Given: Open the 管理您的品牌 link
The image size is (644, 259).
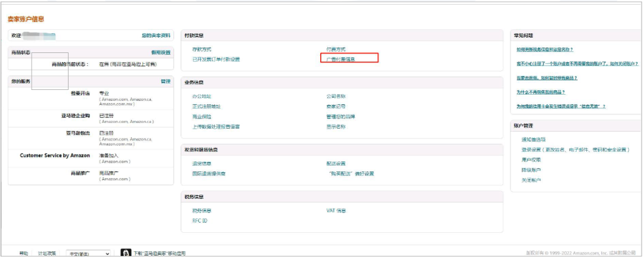Looking at the screenshot, I should (340, 116).
